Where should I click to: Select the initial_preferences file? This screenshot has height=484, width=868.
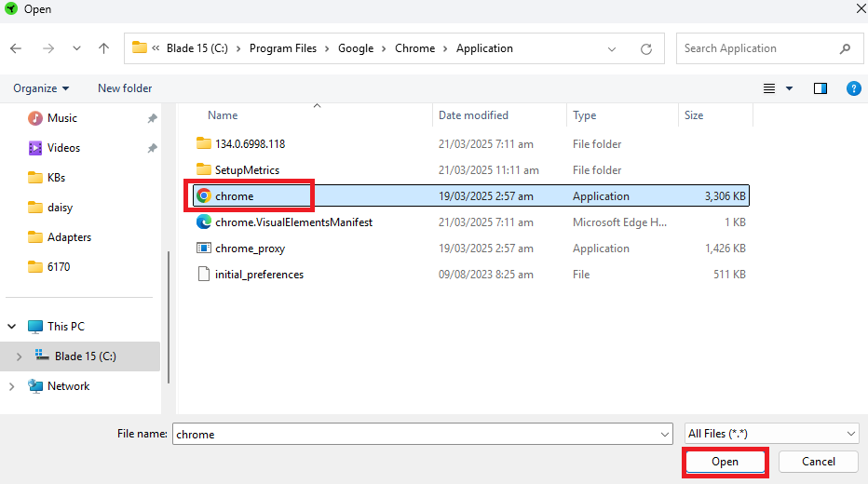coord(259,275)
